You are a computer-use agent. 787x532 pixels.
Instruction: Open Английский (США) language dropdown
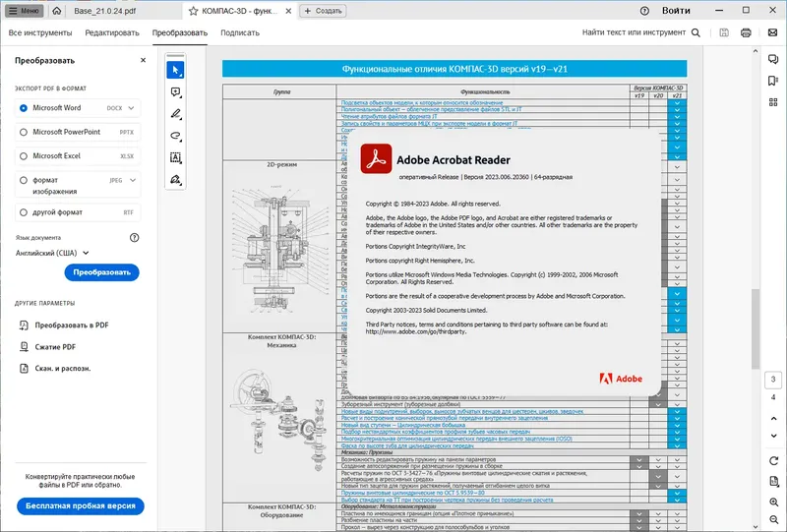(x=52, y=253)
